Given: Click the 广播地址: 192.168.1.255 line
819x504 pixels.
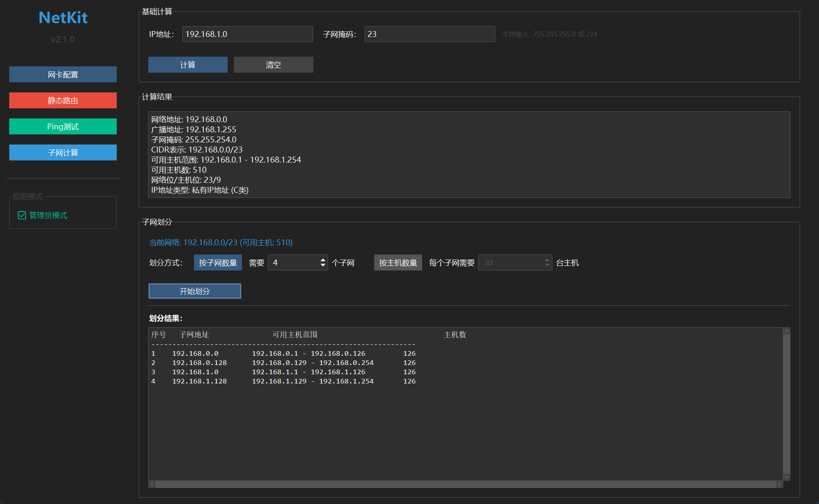Looking at the screenshot, I should pos(194,129).
